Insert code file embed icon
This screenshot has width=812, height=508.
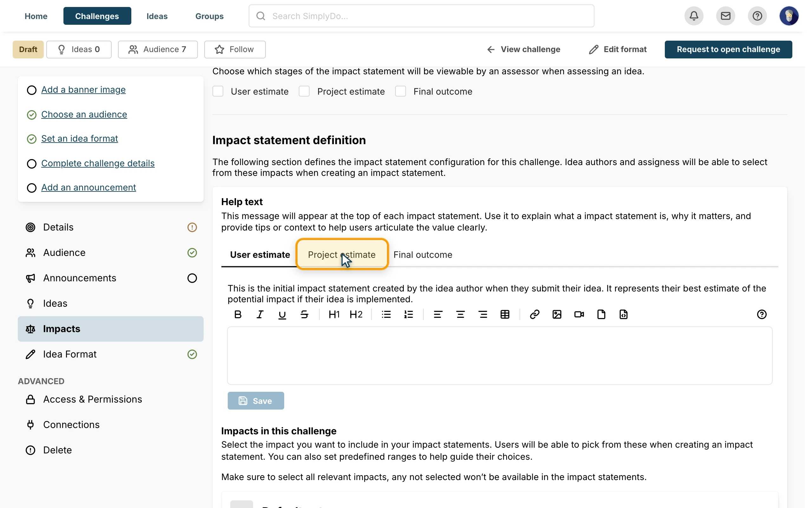click(x=623, y=314)
